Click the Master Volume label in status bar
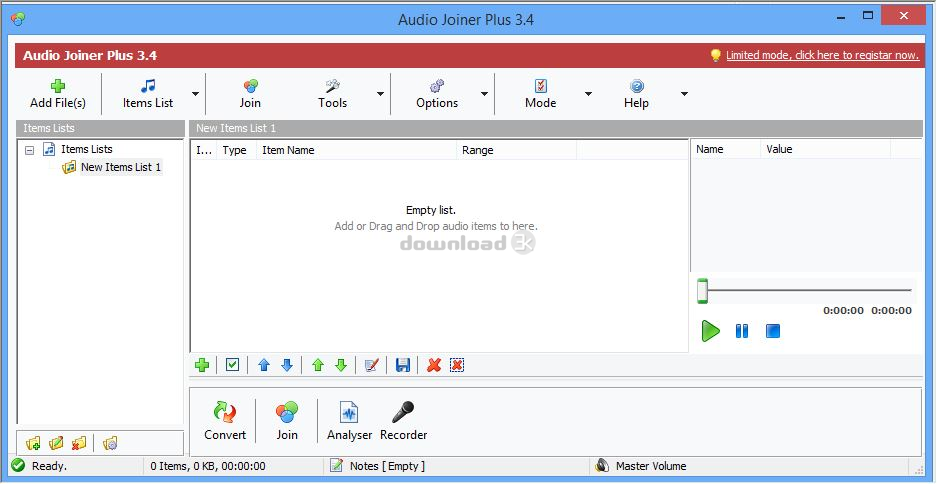 [651, 466]
